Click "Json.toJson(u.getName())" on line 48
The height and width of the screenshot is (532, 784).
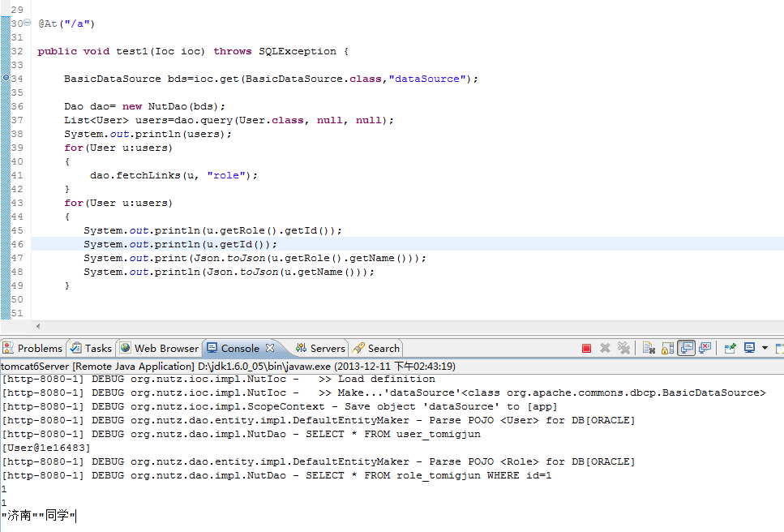click(287, 272)
